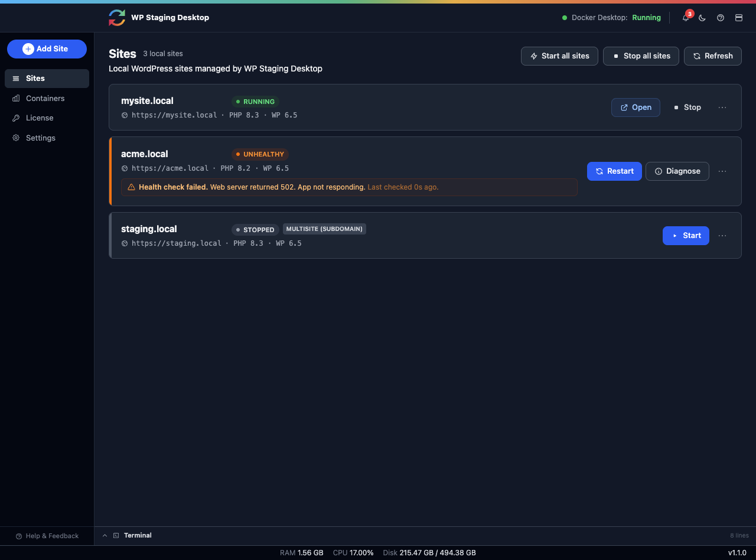The width and height of the screenshot is (756, 560).
Task: Start the staging.local site
Action: [686, 236]
